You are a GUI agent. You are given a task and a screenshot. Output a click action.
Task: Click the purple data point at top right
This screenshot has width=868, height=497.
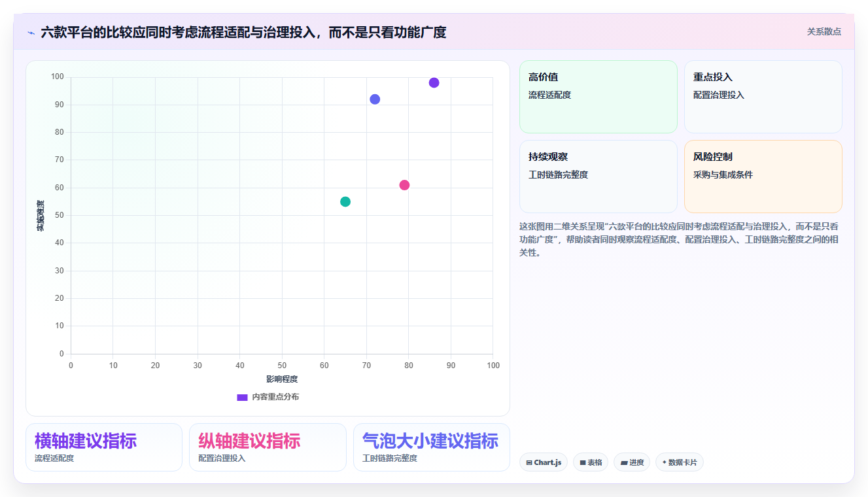click(434, 82)
